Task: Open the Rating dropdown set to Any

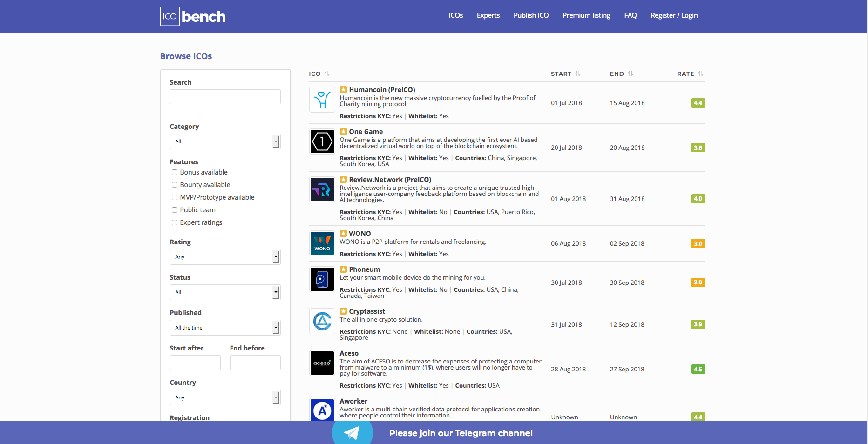Action: 225,257
